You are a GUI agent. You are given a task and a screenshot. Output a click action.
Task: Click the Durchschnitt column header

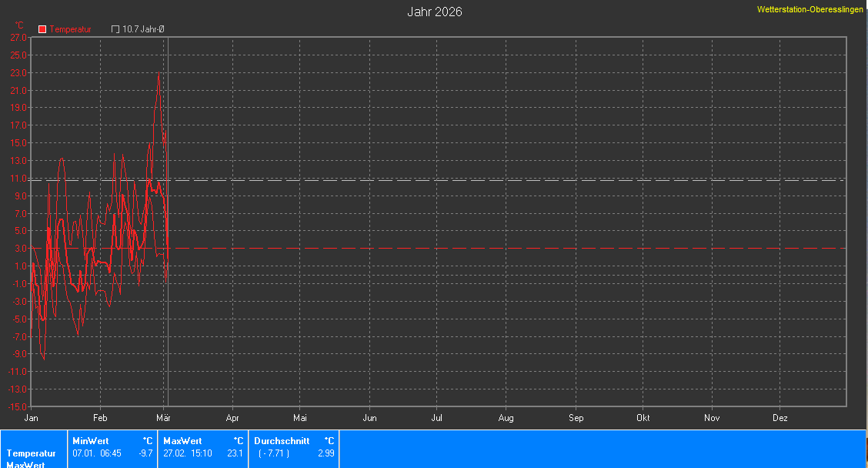(282, 441)
